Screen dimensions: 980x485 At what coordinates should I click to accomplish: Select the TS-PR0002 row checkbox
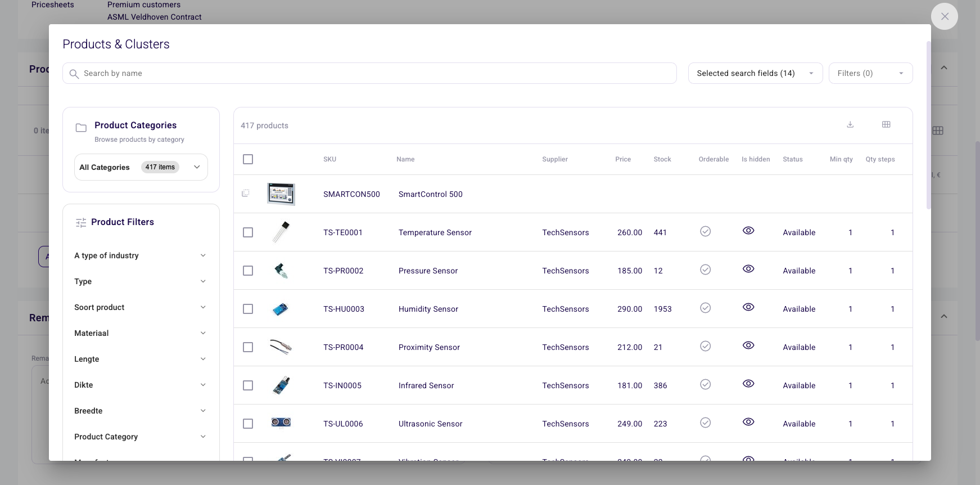pyautogui.click(x=248, y=271)
